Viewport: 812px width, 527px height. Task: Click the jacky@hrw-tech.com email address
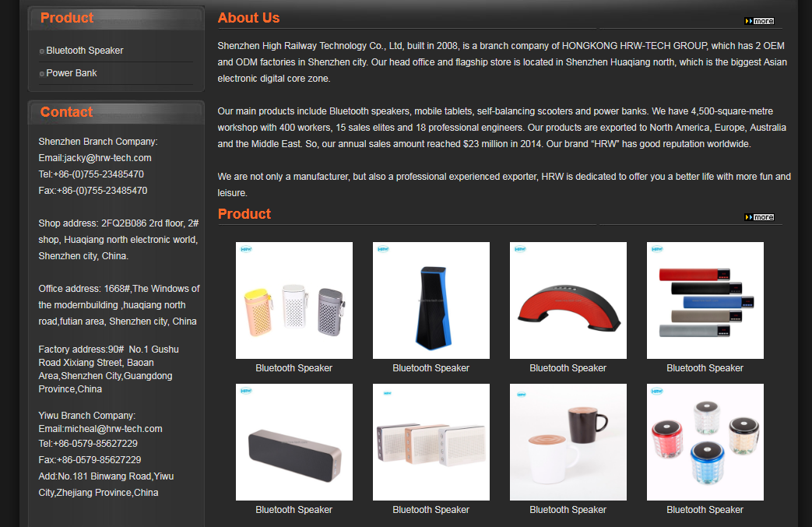pyautogui.click(x=107, y=158)
